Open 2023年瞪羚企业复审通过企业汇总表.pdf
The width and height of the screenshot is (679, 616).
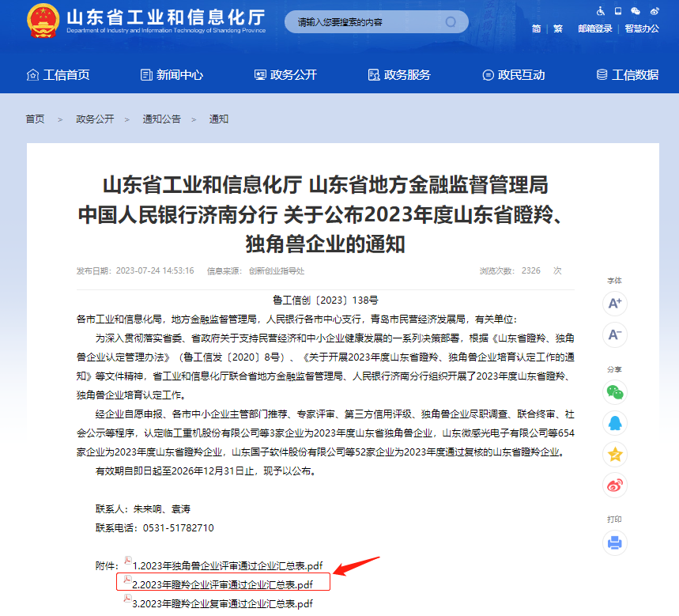[222, 604]
